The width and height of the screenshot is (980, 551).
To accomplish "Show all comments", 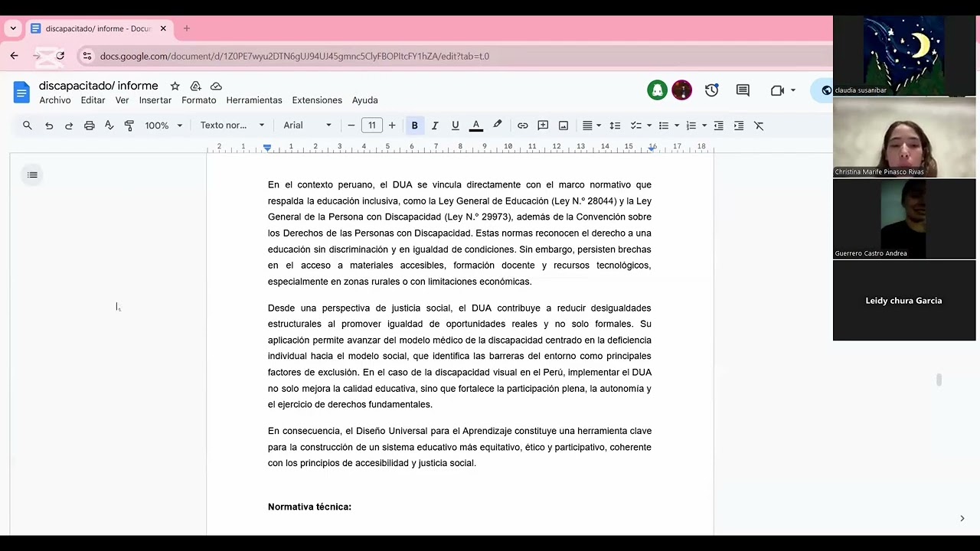I will tap(743, 90).
